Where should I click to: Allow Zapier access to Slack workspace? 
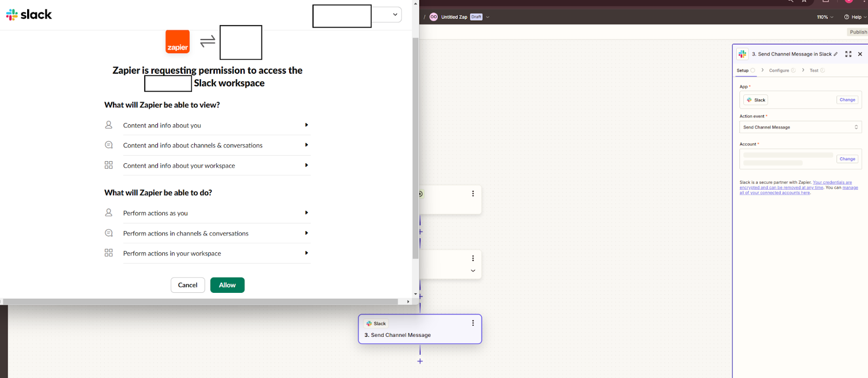click(x=227, y=285)
